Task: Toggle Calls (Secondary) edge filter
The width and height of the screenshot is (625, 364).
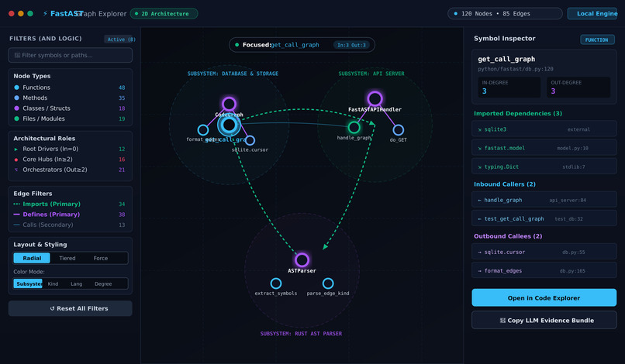Action: pyautogui.click(x=70, y=225)
